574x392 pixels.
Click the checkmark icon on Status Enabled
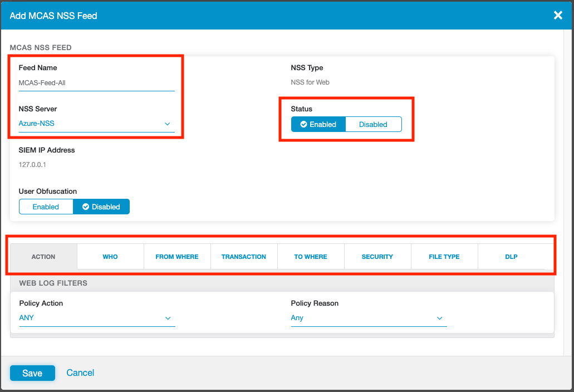(304, 124)
